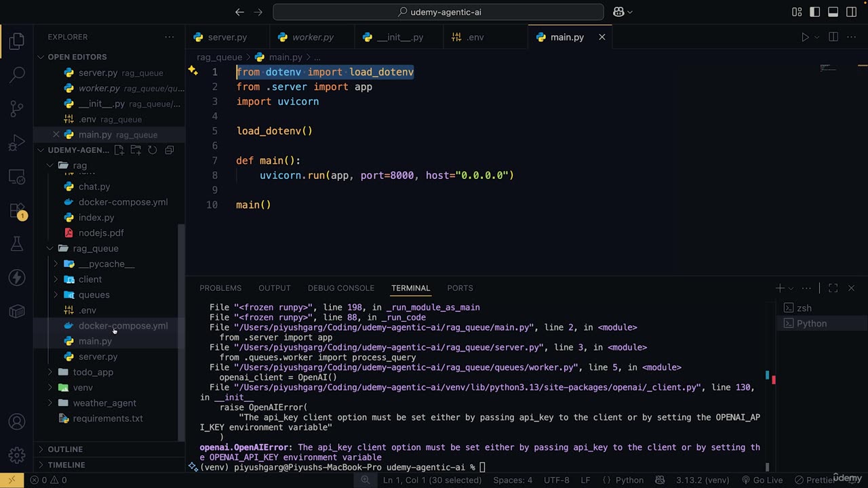Viewport: 868px width, 488px height.
Task: Maximize the terminal panel size
Action: [x=833, y=288]
